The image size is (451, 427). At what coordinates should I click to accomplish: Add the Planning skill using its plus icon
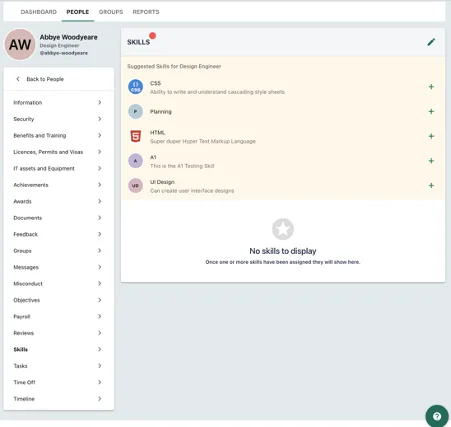(431, 111)
